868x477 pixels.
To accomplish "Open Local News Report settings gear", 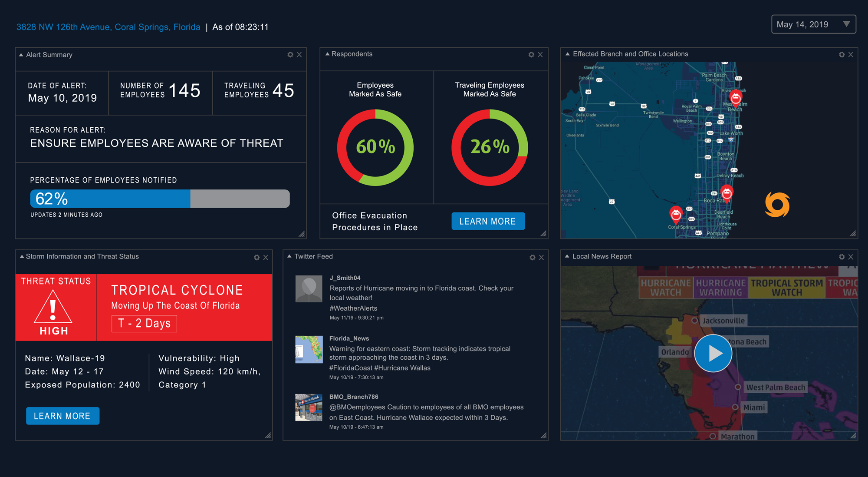I will (842, 257).
